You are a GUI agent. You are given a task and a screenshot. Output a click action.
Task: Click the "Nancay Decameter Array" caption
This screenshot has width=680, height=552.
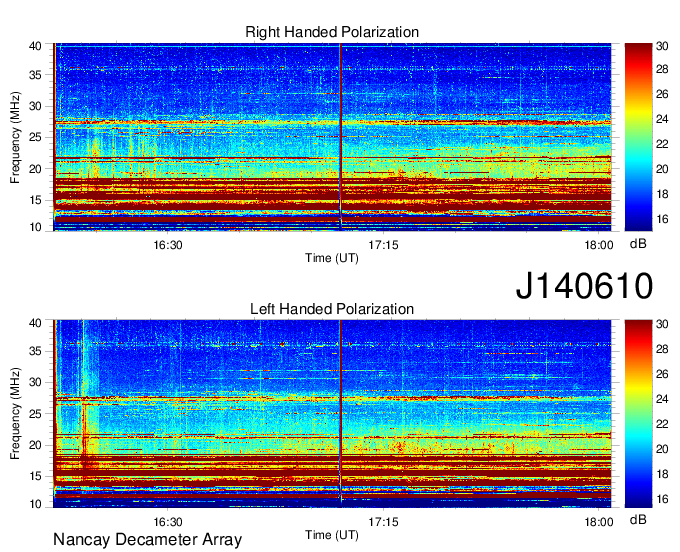[147, 540]
